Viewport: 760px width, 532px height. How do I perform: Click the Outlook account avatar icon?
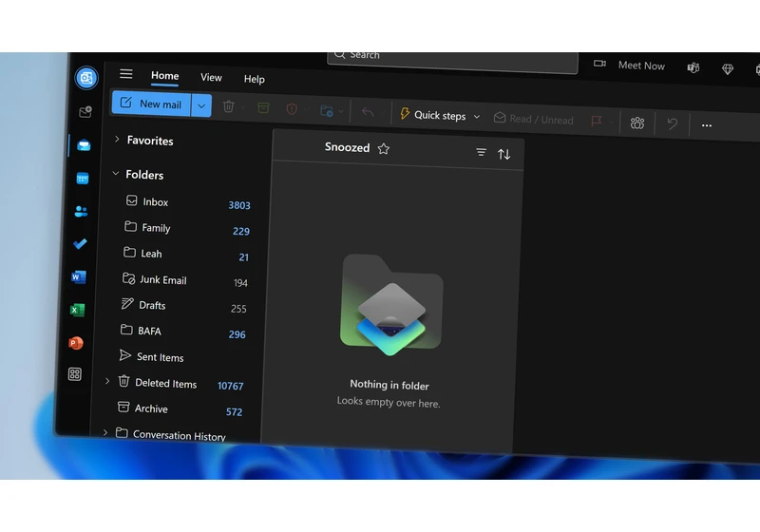[x=86, y=78]
